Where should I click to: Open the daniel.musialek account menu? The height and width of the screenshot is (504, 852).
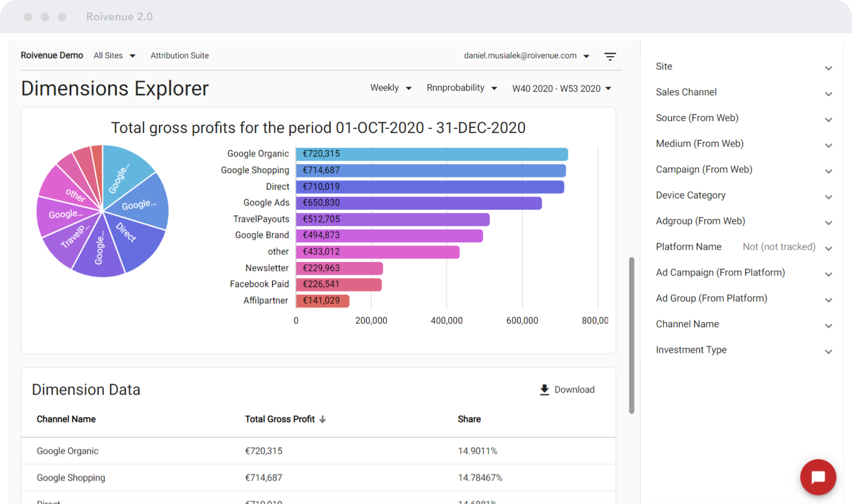(x=527, y=56)
